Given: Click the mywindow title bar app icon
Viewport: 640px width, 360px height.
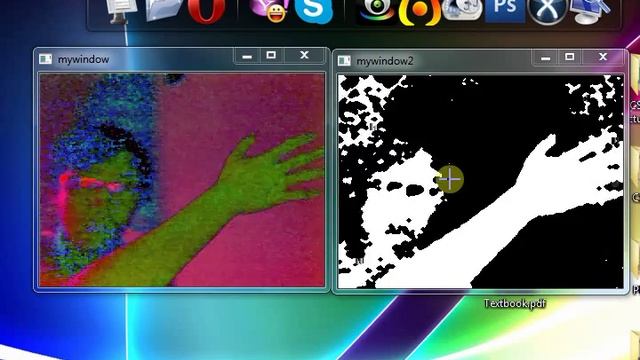Looking at the screenshot, I should pos(45,59).
